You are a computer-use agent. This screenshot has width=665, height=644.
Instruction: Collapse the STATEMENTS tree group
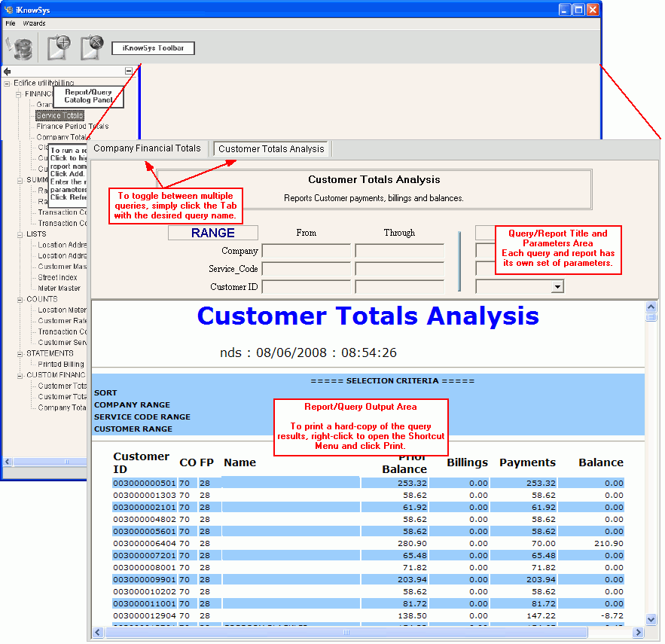(x=20, y=353)
